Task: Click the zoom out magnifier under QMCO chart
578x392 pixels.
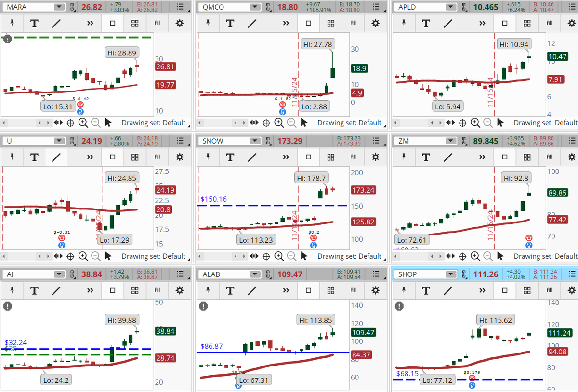Action: [x=291, y=123]
